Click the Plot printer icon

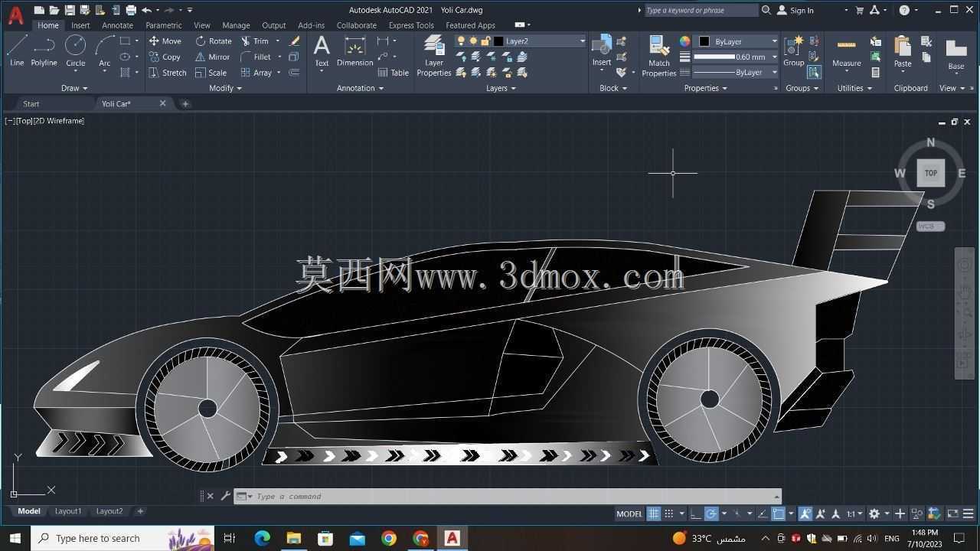(x=131, y=10)
